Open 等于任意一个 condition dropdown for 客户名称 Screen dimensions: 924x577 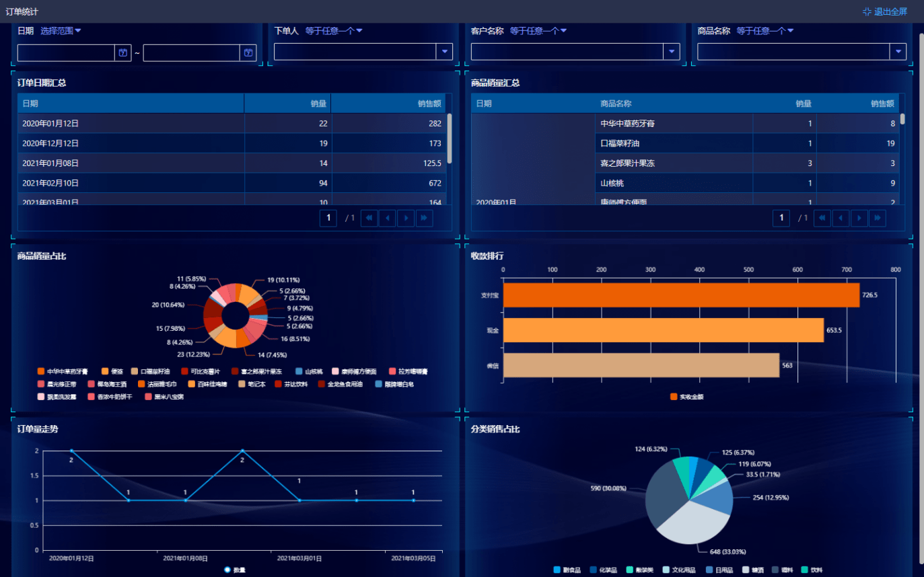pyautogui.click(x=538, y=31)
